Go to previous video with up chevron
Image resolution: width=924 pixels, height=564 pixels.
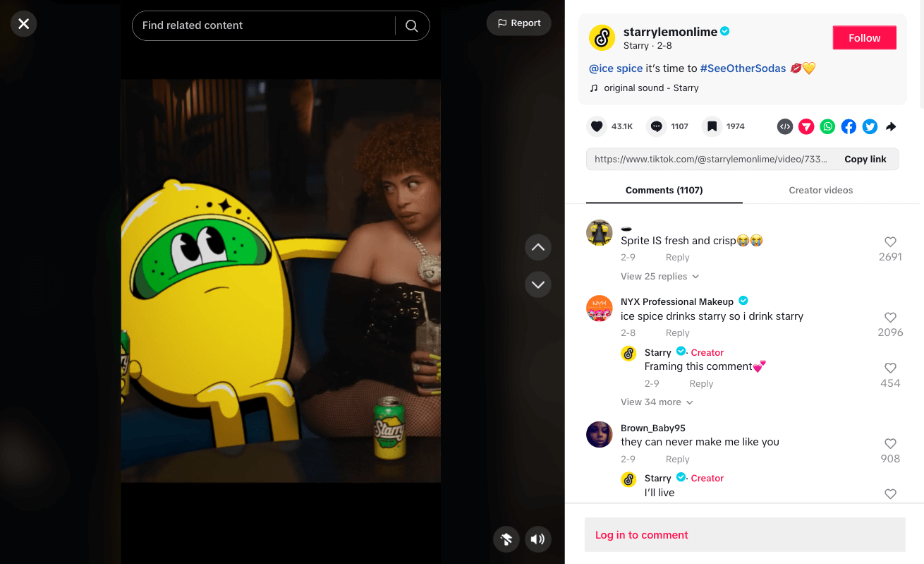[538, 247]
